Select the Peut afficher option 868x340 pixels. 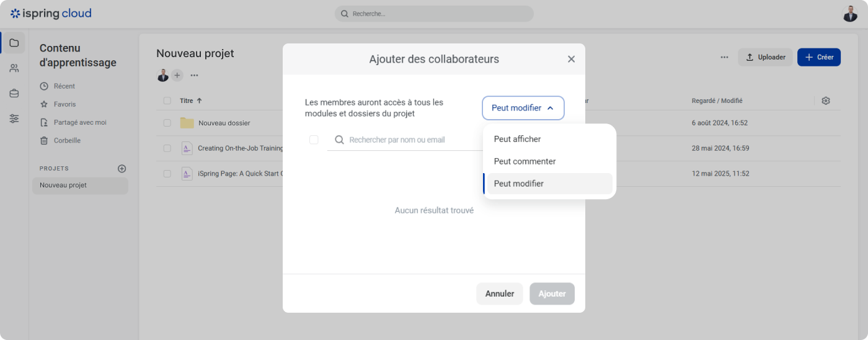(x=517, y=139)
